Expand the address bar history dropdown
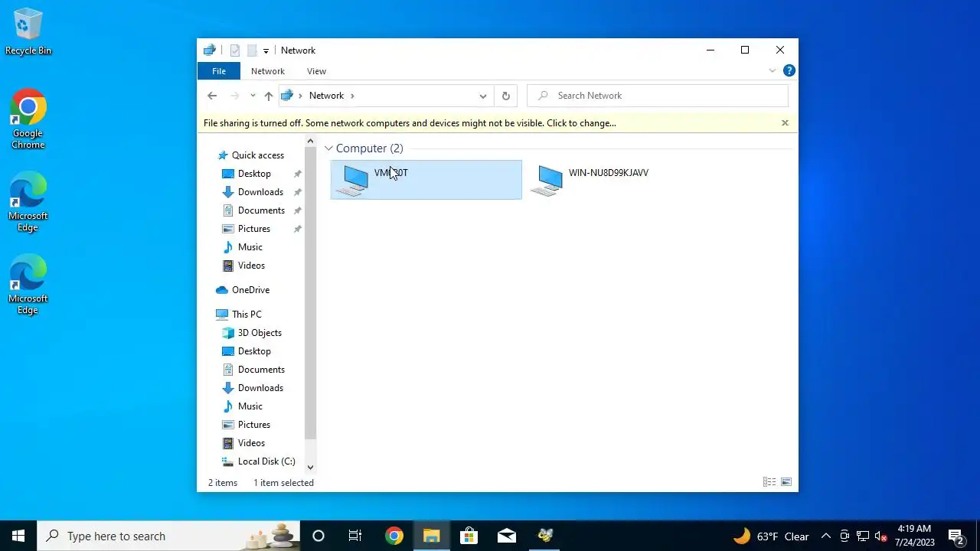This screenshot has width=980, height=551. (482, 96)
